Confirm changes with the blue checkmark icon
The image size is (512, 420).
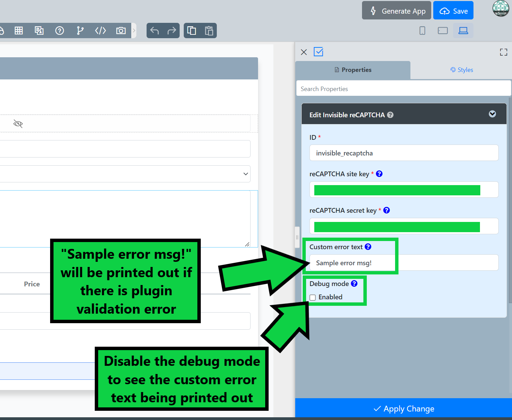click(x=318, y=52)
